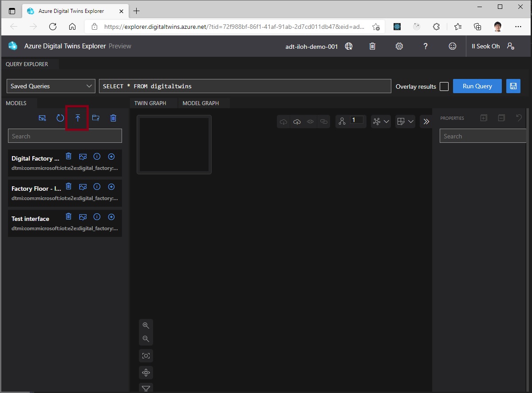Image resolution: width=532 pixels, height=393 pixels.
Task: Open browser favorites star icon
Action: click(x=458, y=27)
